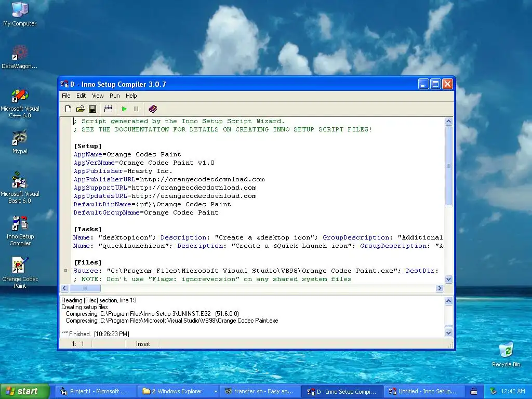Click the Pause toolbar icon
This screenshot has width=532, height=399.
[136, 109]
